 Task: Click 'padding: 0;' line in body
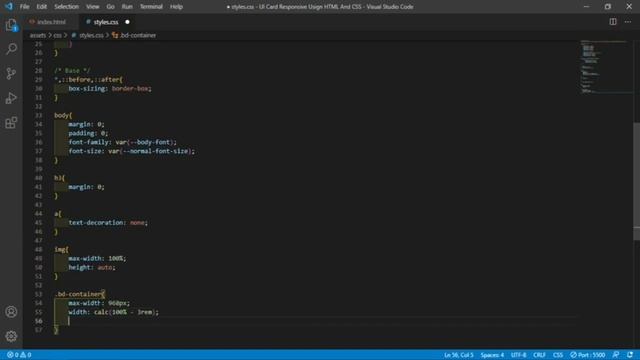click(88, 133)
